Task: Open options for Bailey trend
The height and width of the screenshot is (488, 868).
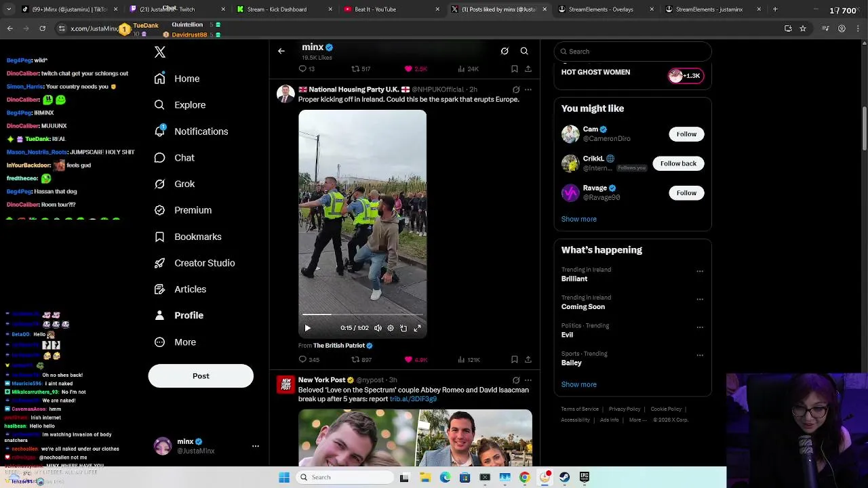Action: click(x=700, y=355)
